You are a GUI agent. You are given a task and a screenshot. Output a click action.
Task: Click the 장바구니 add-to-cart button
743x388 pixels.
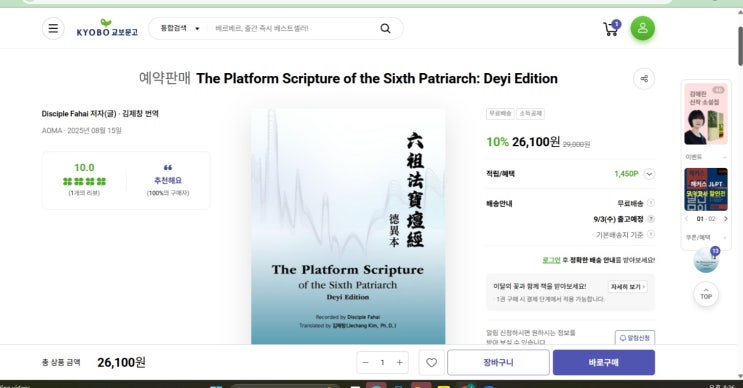tap(498, 362)
